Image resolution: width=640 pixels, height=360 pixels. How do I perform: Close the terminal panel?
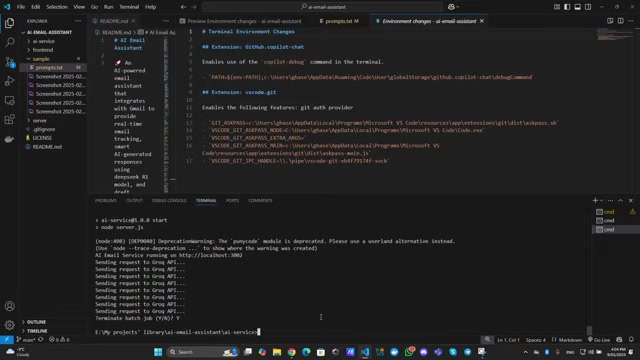(631, 200)
